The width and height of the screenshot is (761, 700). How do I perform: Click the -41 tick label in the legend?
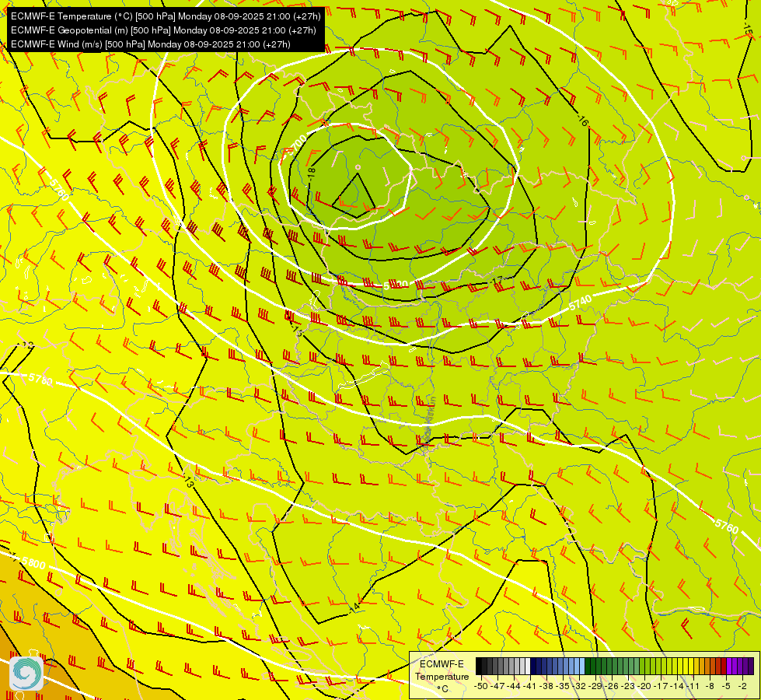click(530, 687)
